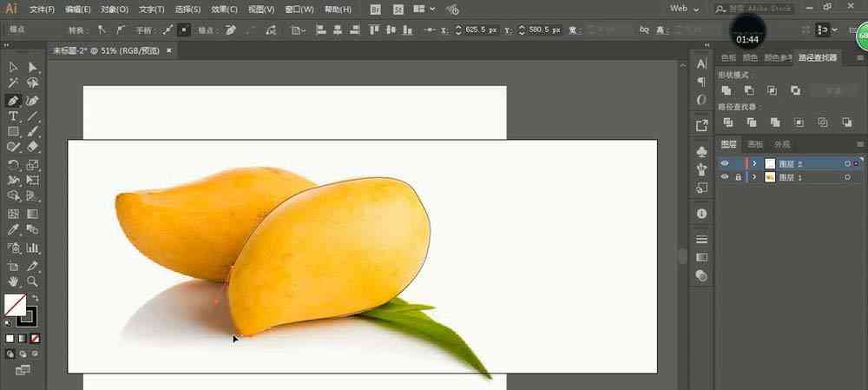The image size is (868, 390).
Task: Close the 未标题-2 document tab
Action: coord(169,51)
